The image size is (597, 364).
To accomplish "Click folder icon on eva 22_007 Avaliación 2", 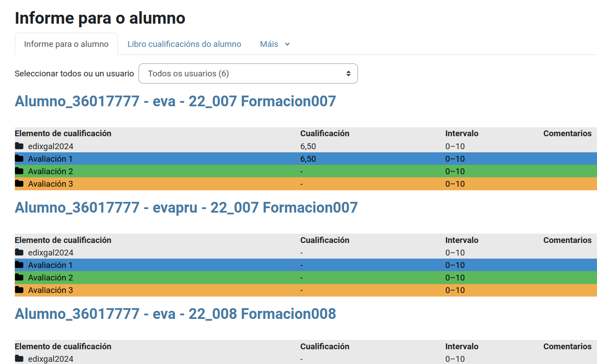I will (x=19, y=171).
